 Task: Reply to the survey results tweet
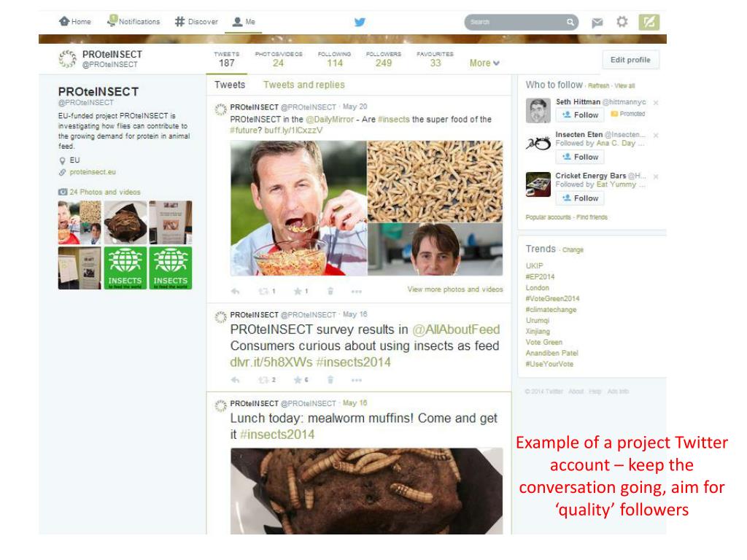coord(236,379)
